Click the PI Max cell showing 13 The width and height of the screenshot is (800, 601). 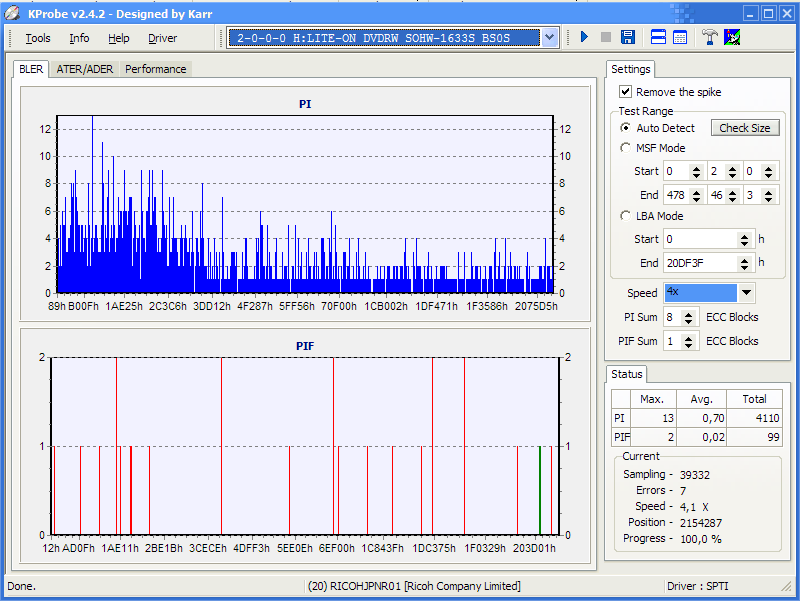(654, 418)
